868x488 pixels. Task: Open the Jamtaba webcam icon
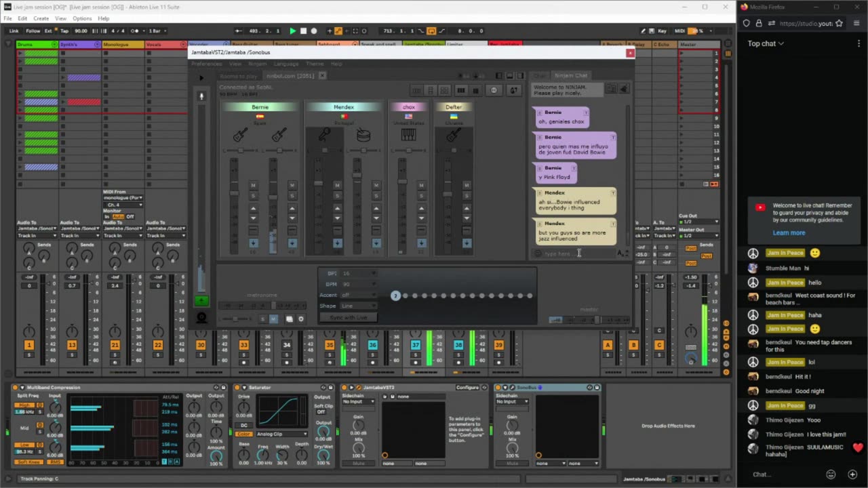pos(201,317)
